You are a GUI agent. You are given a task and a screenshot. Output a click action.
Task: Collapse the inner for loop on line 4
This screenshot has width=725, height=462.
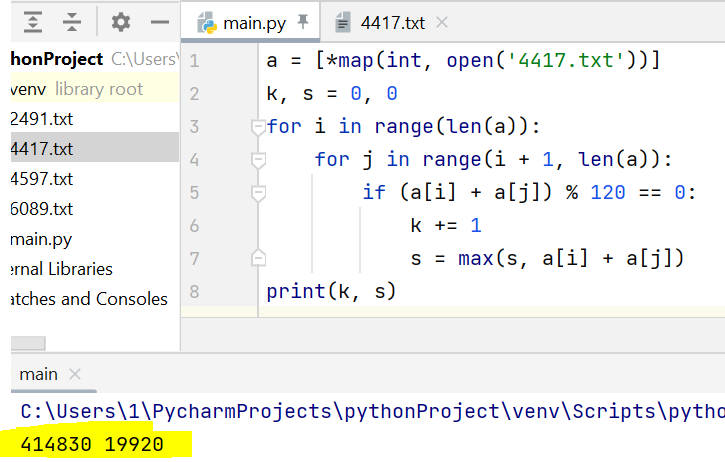click(258, 160)
